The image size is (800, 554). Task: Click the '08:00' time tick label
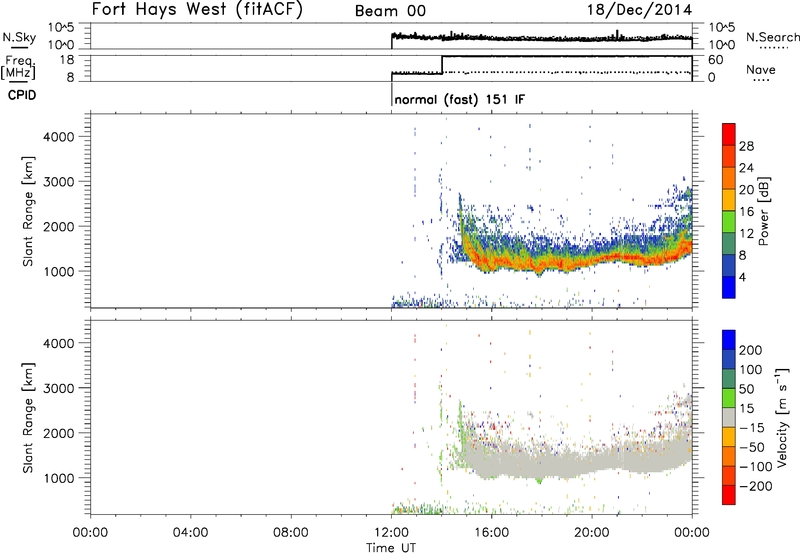tap(291, 533)
